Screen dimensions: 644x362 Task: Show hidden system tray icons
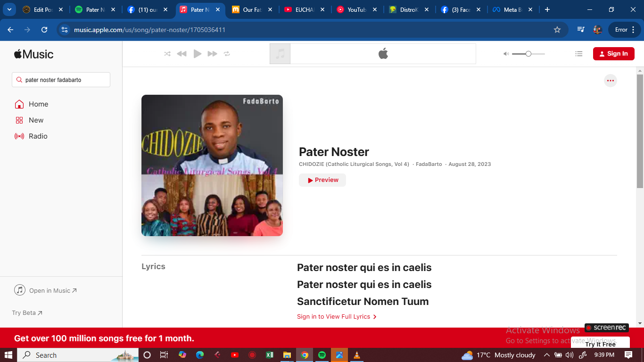[x=546, y=355]
